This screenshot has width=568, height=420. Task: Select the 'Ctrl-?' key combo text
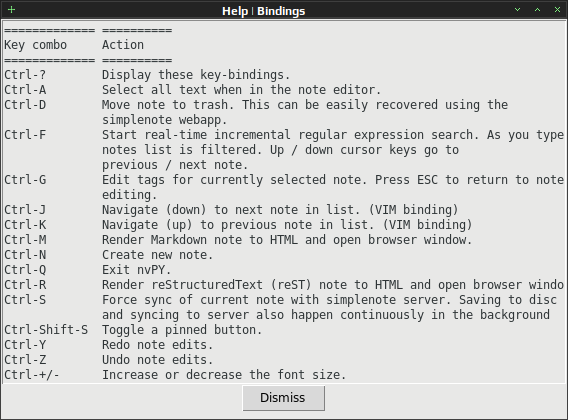pos(25,75)
